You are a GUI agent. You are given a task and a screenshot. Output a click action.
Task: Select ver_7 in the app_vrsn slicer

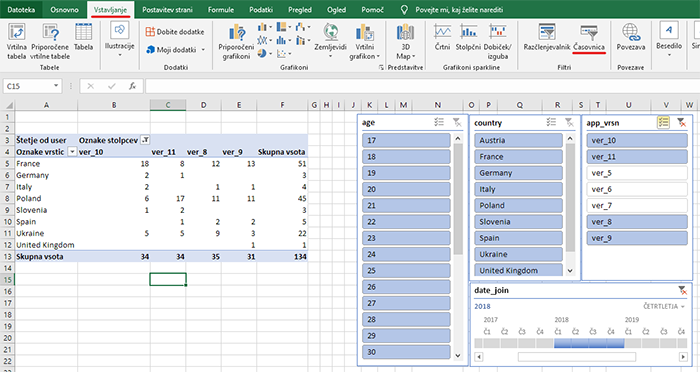click(x=637, y=205)
